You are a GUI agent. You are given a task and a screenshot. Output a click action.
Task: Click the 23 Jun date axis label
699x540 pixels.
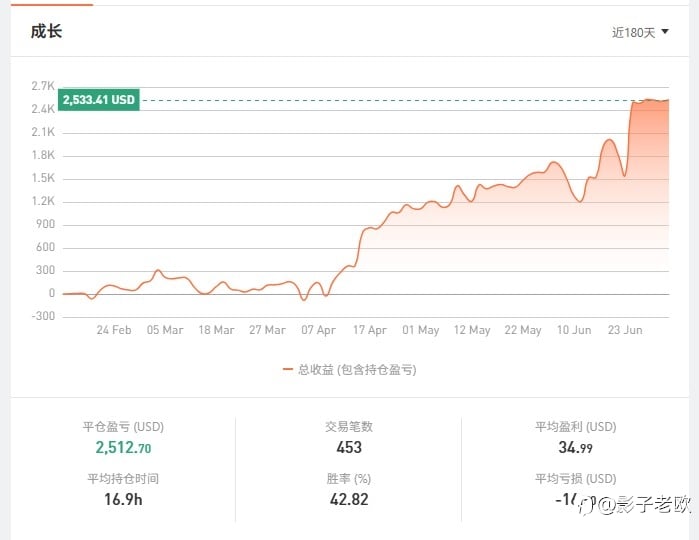[625, 330]
